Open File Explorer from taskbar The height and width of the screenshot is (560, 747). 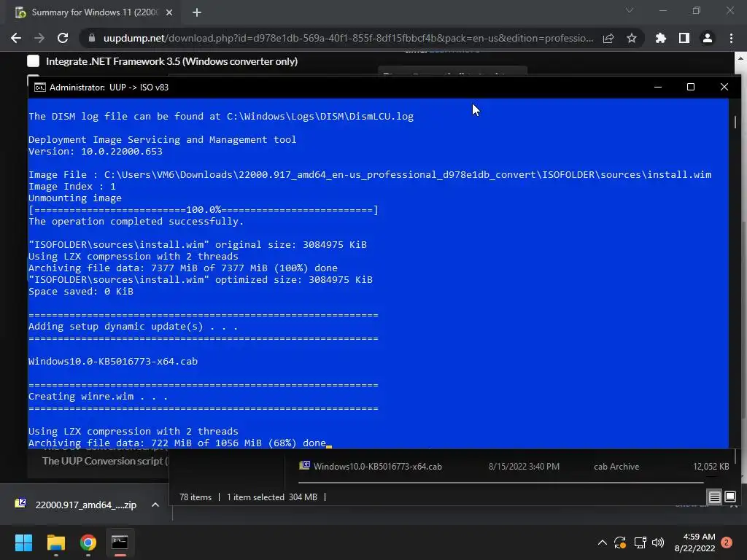[55, 542]
